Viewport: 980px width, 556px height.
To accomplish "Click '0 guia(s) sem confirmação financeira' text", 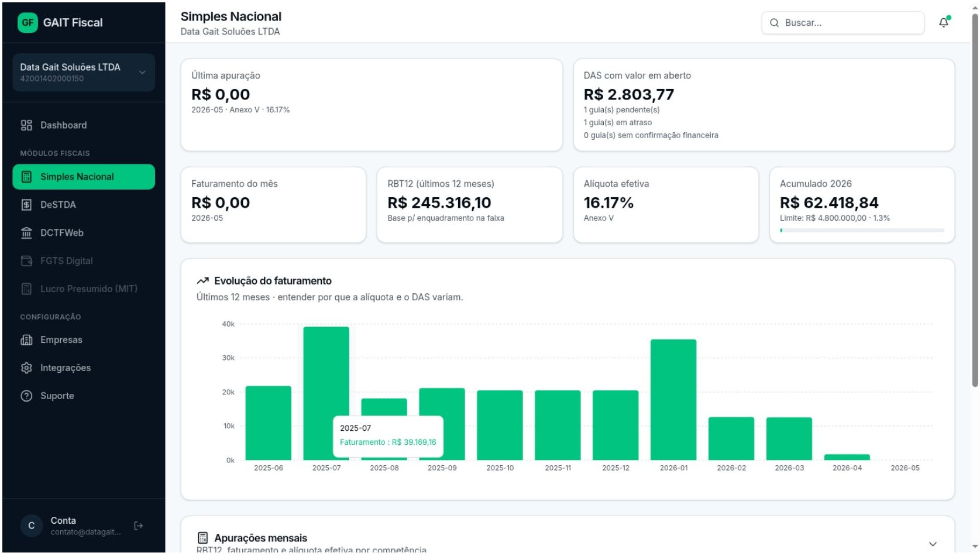I will pyautogui.click(x=651, y=135).
